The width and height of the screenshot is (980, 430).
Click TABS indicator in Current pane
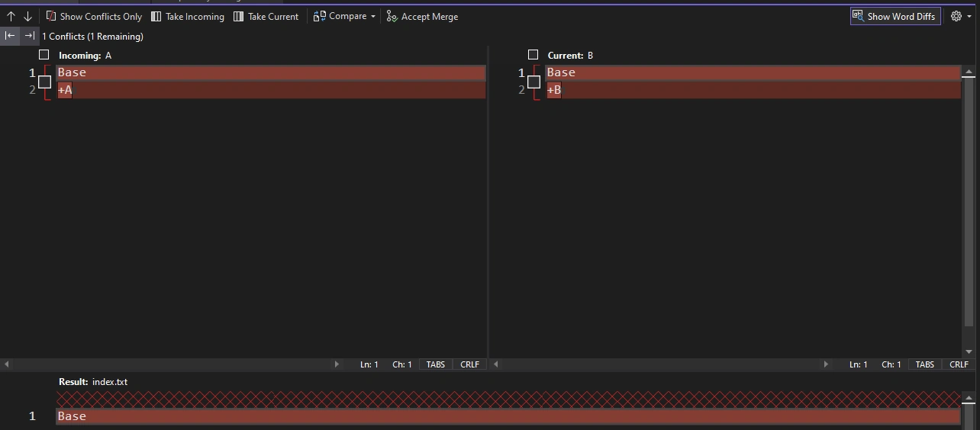[924, 364]
